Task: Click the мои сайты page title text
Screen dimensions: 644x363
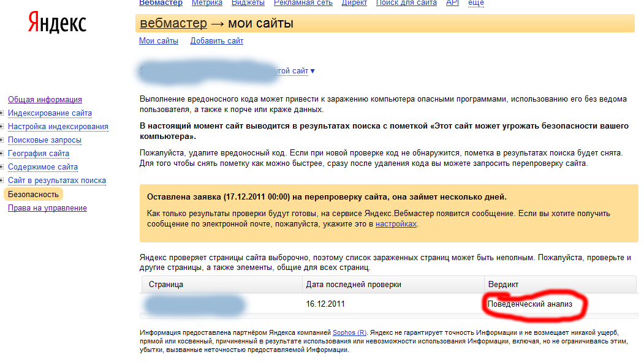Action: [260, 23]
